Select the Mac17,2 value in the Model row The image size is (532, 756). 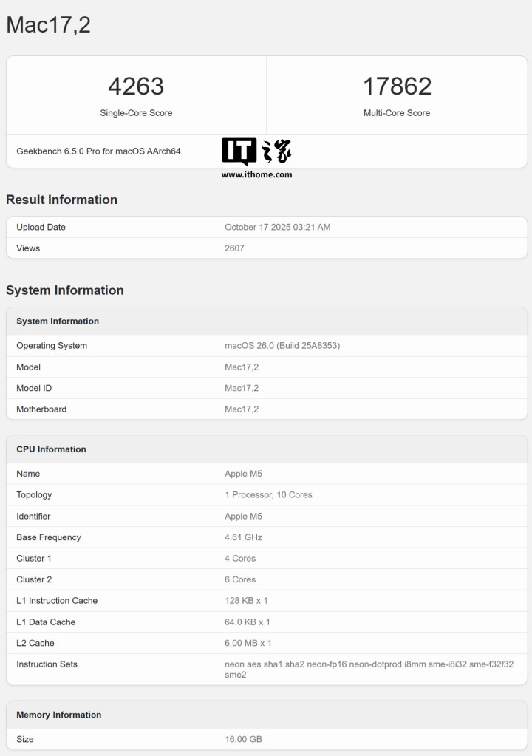tap(242, 367)
